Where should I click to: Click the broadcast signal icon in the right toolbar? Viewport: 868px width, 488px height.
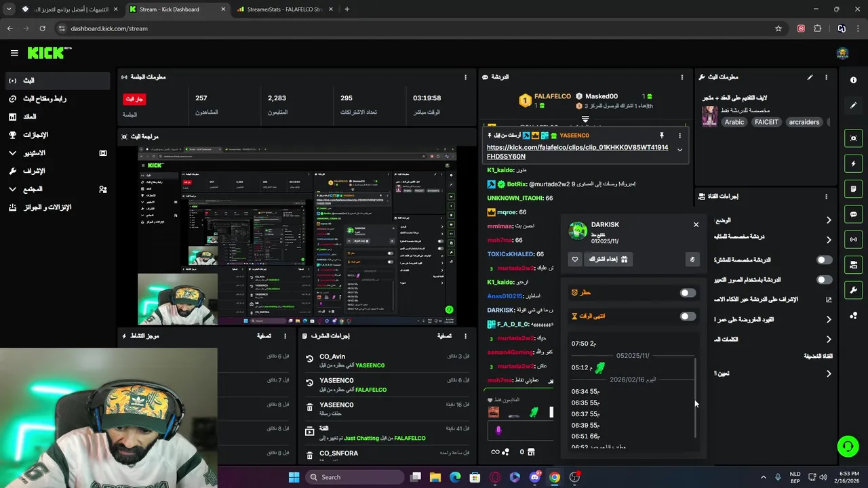853,239
